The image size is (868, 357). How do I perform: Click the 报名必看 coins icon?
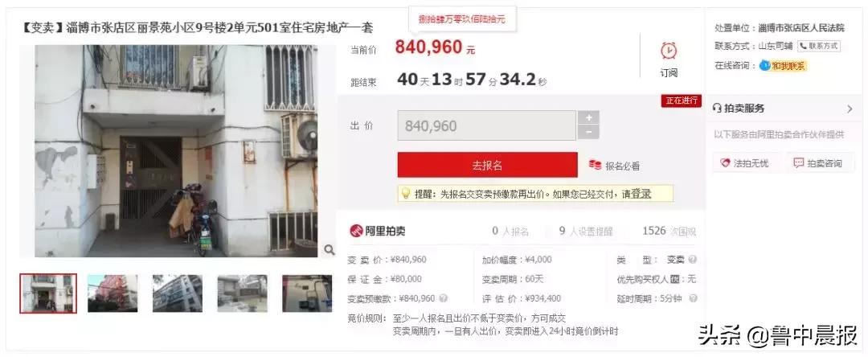pyautogui.click(x=595, y=165)
